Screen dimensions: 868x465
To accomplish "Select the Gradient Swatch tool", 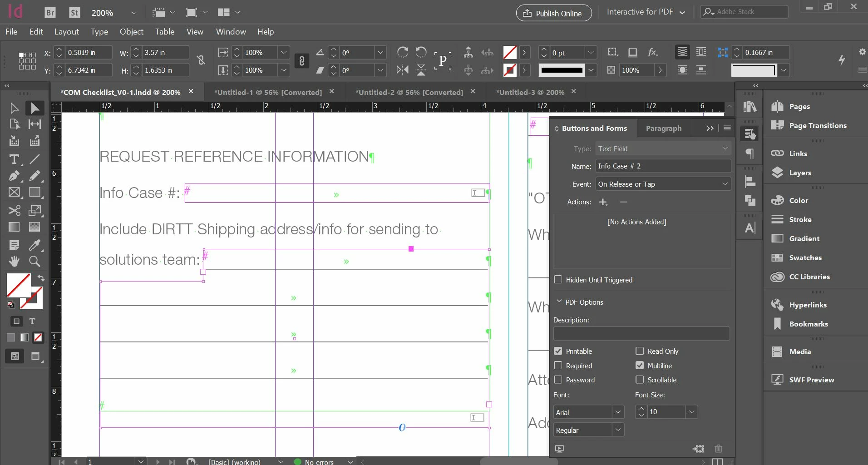I will [14, 227].
